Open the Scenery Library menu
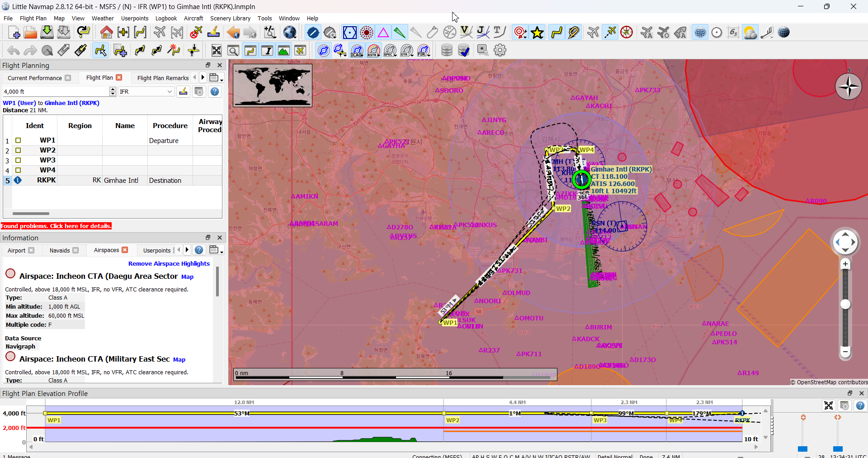The image size is (868, 458). pyautogui.click(x=230, y=18)
